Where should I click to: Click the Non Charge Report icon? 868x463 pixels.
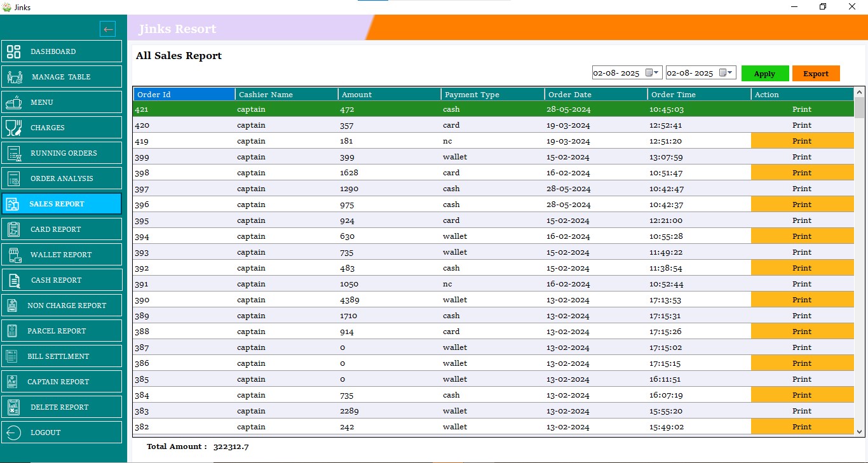pyautogui.click(x=12, y=305)
